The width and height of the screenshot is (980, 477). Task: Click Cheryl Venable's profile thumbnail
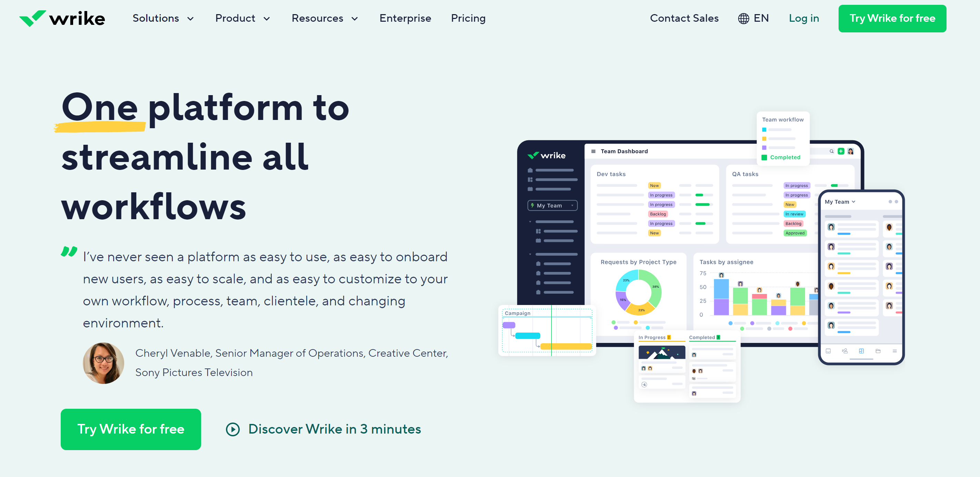coord(102,363)
